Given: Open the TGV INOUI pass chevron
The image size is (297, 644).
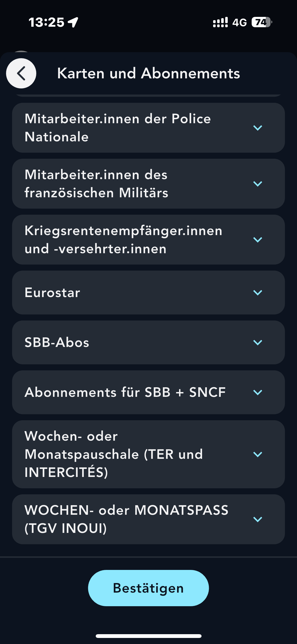Looking at the screenshot, I should pos(257,519).
